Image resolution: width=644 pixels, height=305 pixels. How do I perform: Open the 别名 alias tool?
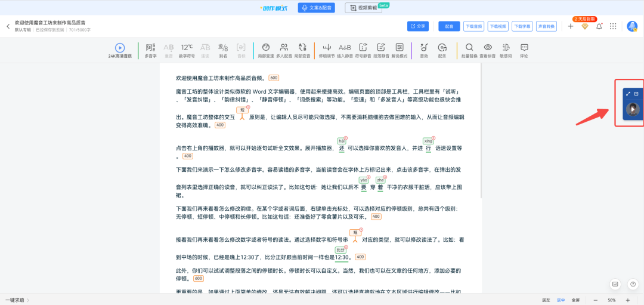(x=223, y=51)
